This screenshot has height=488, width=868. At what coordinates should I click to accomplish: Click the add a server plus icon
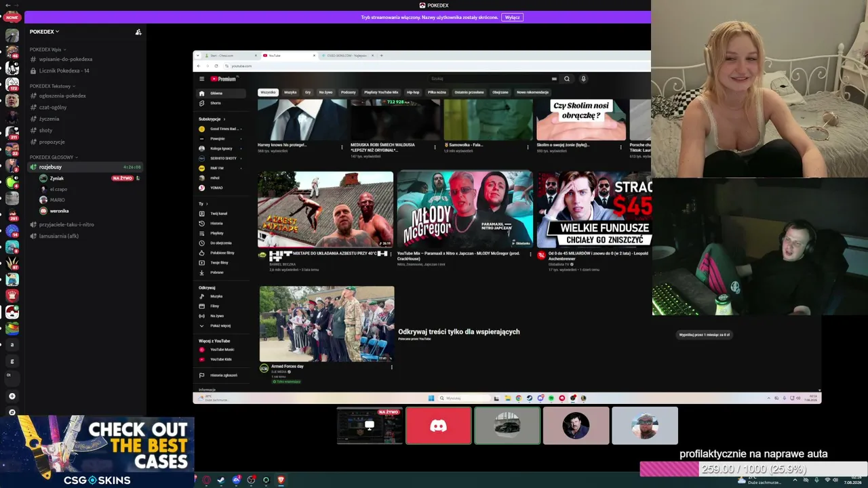click(x=12, y=396)
